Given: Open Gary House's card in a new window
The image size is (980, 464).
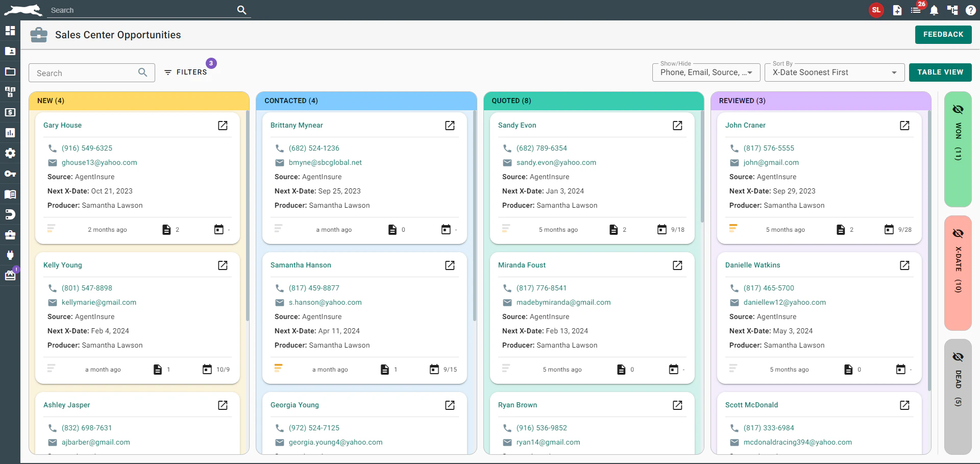Looking at the screenshot, I should [223, 126].
